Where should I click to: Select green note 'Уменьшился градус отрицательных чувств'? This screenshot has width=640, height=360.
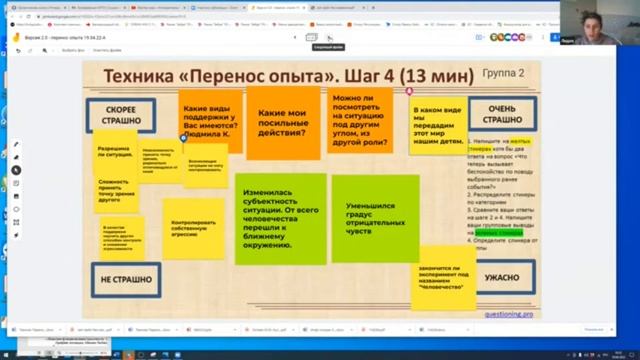[376, 218]
